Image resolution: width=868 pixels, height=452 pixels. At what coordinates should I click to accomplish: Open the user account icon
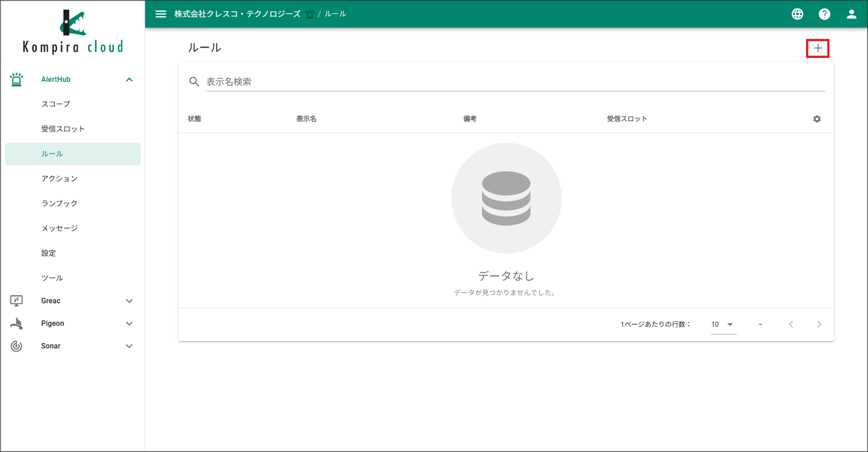[851, 14]
